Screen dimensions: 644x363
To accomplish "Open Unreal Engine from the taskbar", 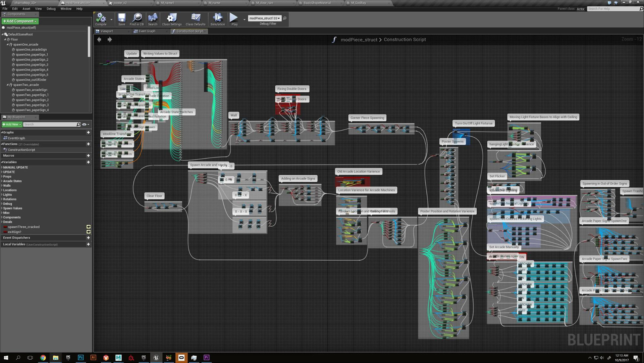I will (x=156, y=358).
